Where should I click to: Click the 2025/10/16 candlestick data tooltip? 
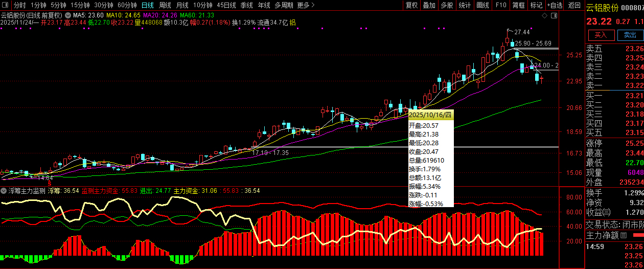coord(430,159)
